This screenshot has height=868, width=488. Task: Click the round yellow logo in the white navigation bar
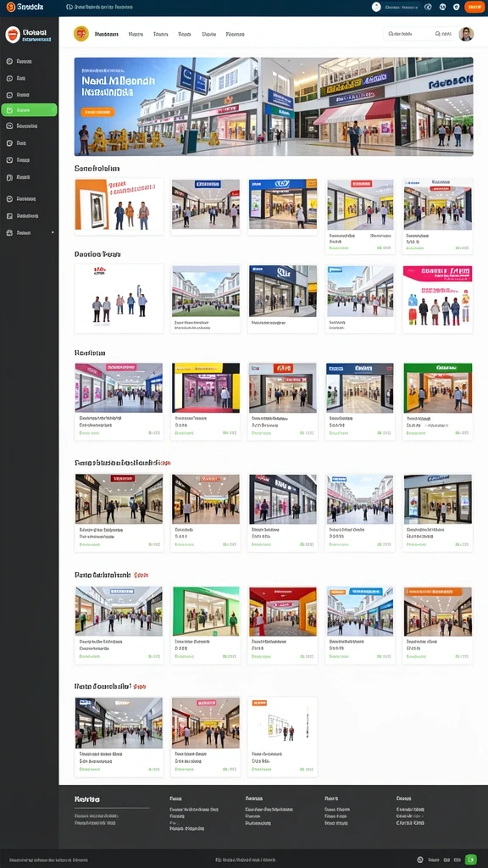81,34
